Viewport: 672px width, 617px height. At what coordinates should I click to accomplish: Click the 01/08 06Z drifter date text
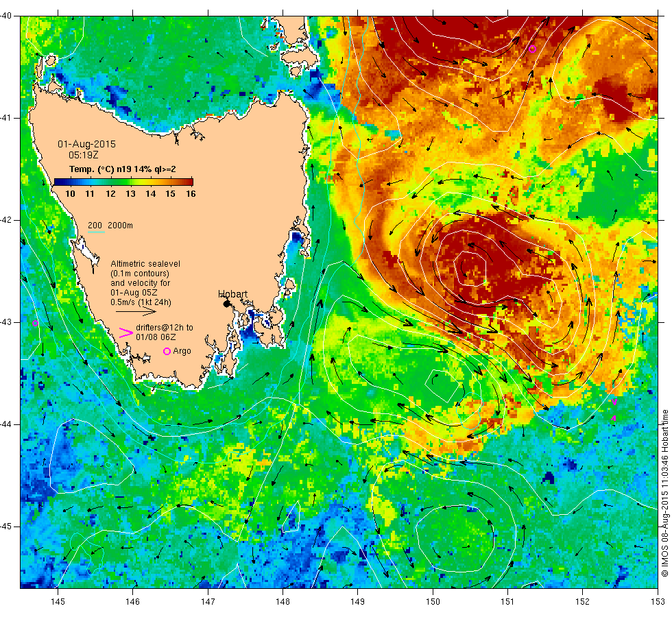click(x=156, y=337)
